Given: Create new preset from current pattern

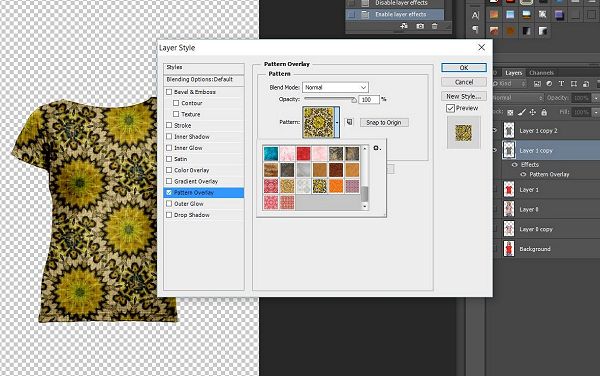Looking at the screenshot, I should click(349, 122).
